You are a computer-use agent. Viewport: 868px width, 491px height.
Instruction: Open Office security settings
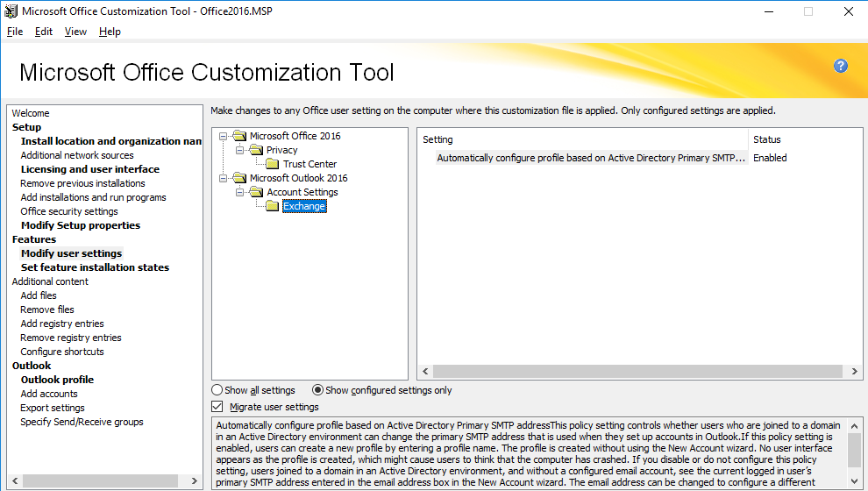69,211
